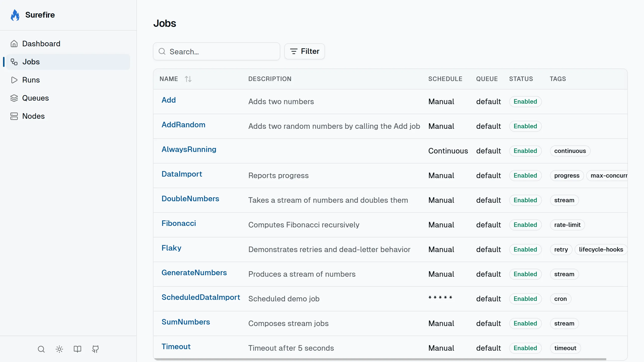Screen dimensions: 644x362
Task: Visit the GitHub repository icon
Action: click(x=95, y=349)
